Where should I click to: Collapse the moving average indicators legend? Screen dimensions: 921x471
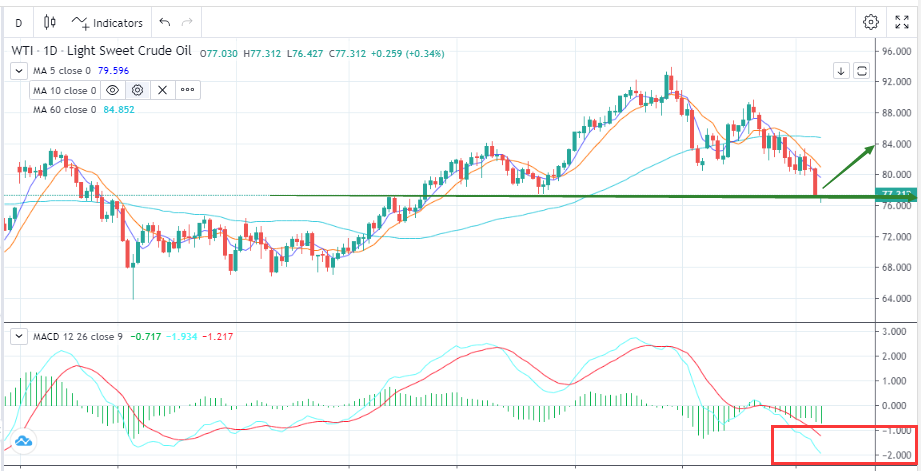click(18, 71)
